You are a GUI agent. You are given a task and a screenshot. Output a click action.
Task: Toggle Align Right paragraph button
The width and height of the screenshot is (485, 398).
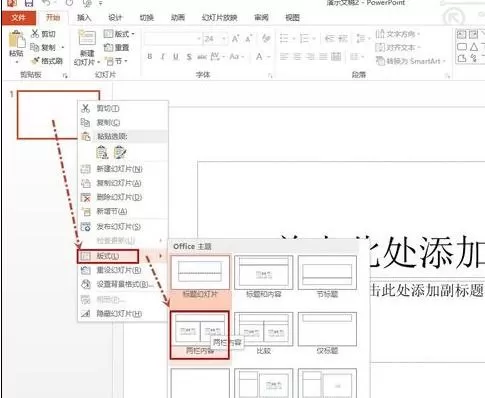tap(310, 57)
